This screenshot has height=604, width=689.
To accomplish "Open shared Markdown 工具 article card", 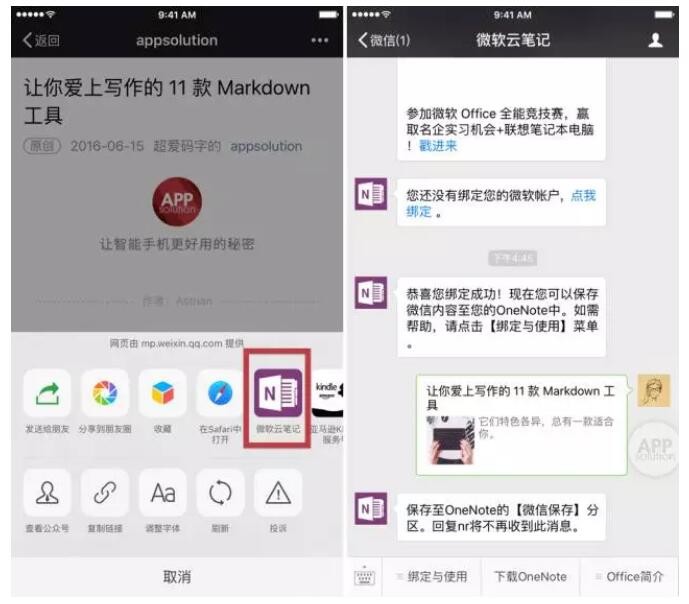I will (x=522, y=425).
